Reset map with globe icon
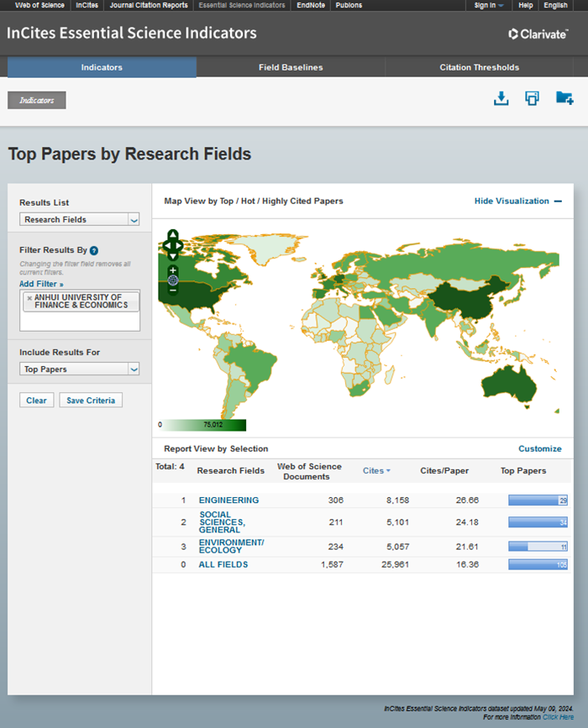Screen dimensions: 588x728 click(x=173, y=280)
